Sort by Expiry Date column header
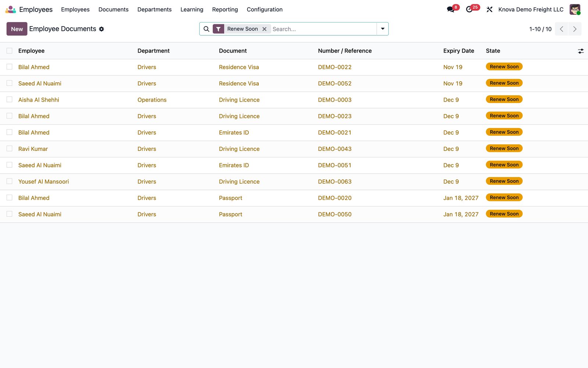588x368 pixels. [459, 51]
